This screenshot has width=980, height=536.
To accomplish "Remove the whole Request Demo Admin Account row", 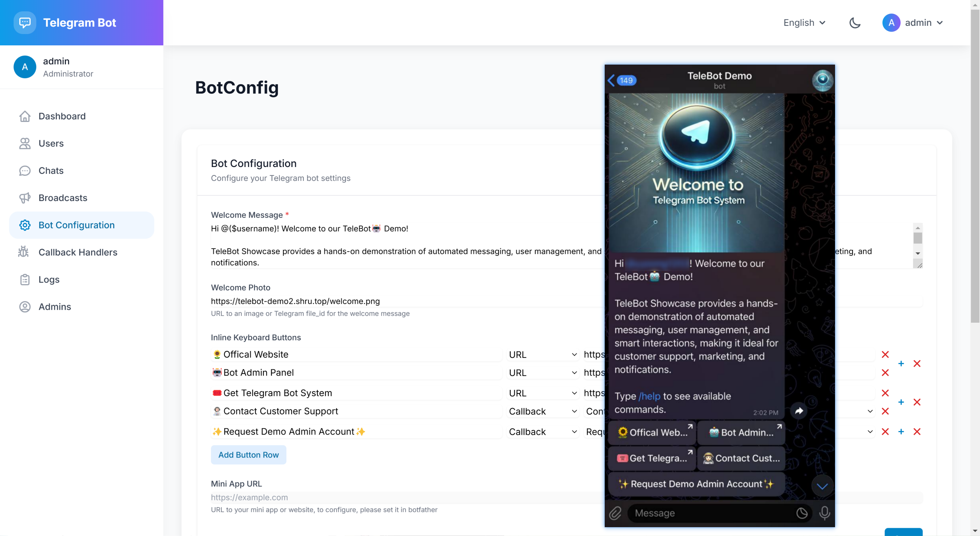I will [x=916, y=431].
